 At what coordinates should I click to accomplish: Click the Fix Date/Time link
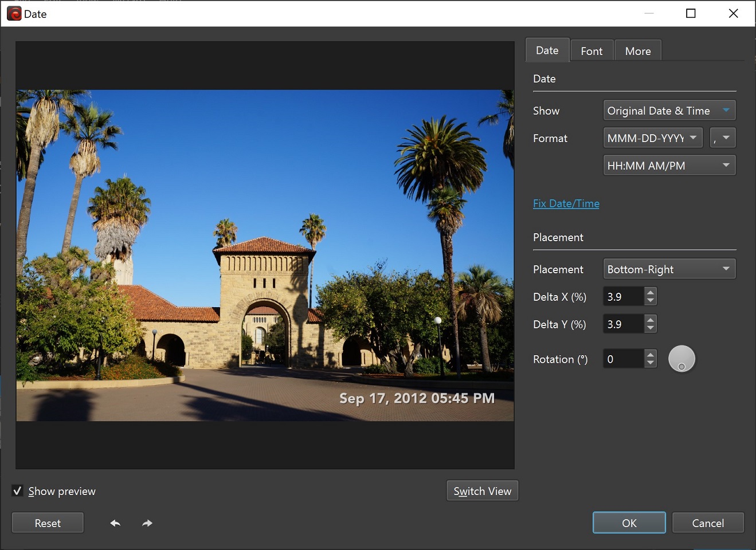tap(566, 203)
